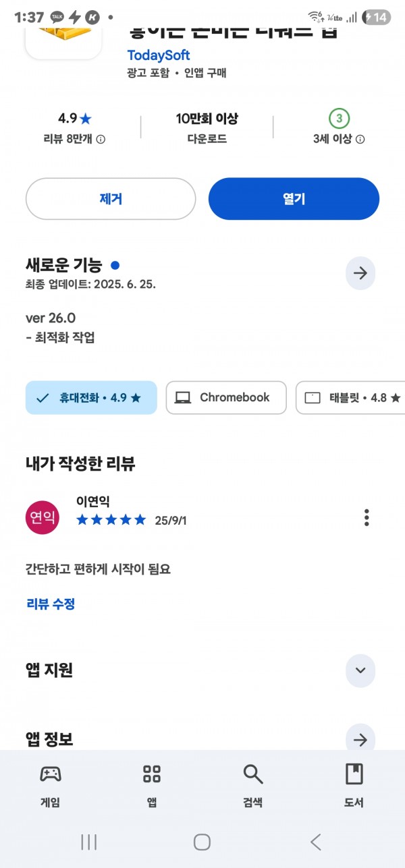This screenshot has height=868, width=405.
Task: Select the Chromebook device chip
Action: (x=226, y=398)
